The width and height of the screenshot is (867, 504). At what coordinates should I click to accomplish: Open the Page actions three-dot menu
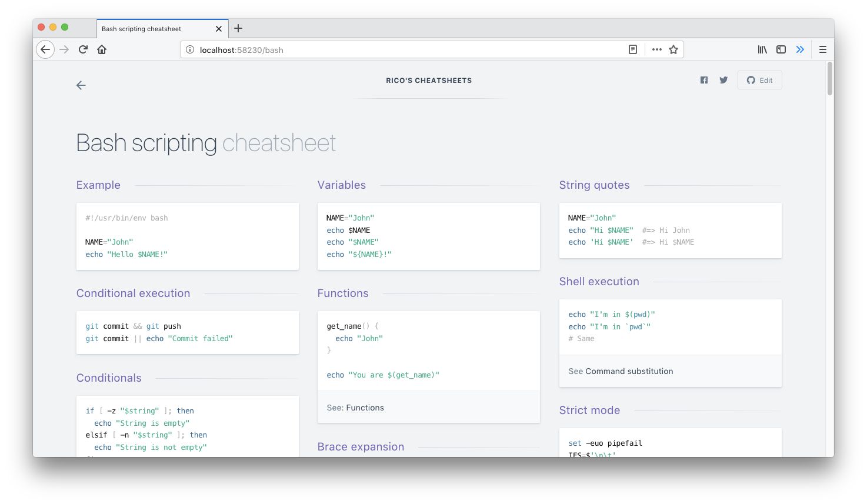pos(656,49)
